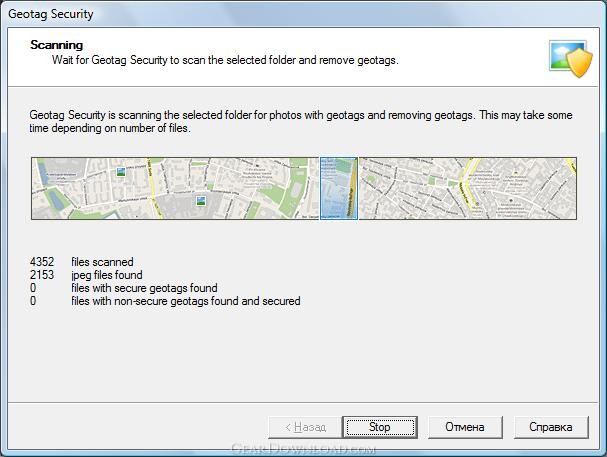Click the left map section
Screen dimensions: 607x457
pyautogui.click(x=175, y=188)
